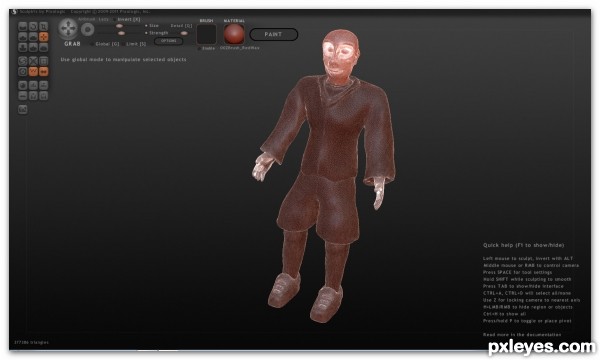The height and width of the screenshot is (360, 600).
Task: Click the large Grab arrows brush icon
Action: pos(68,28)
